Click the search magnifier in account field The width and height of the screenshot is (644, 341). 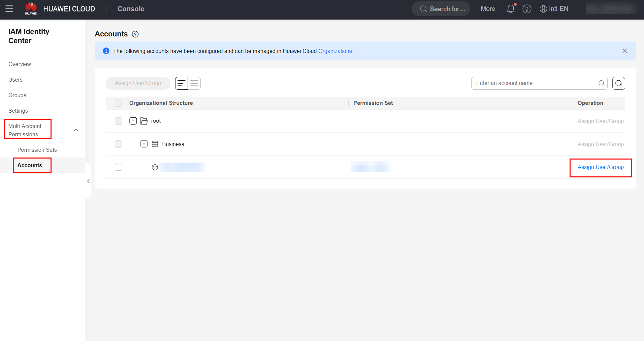click(x=601, y=83)
